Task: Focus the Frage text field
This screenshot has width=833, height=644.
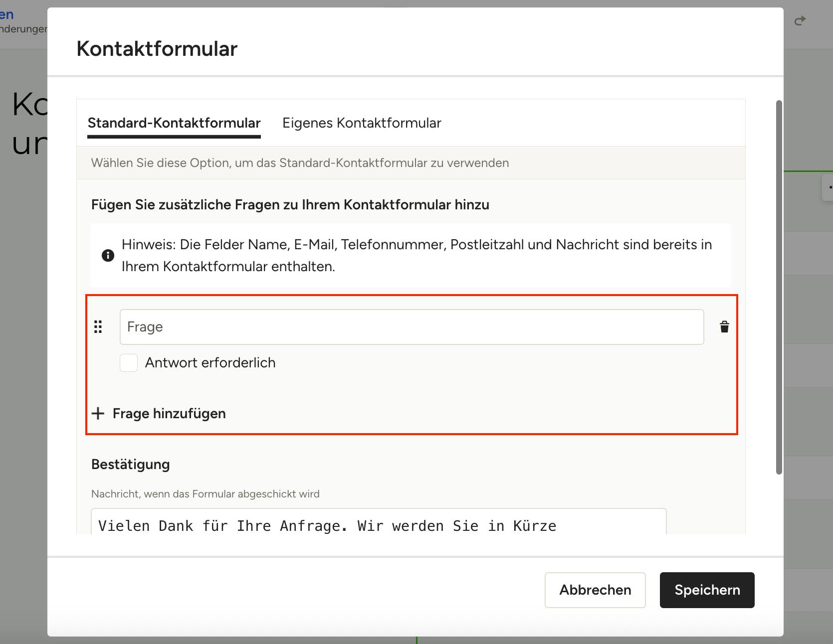Action: [412, 327]
